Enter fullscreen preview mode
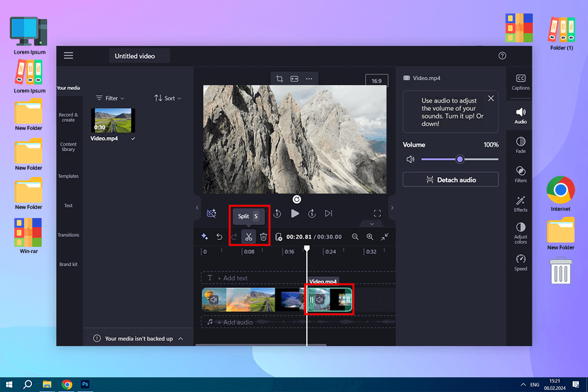Viewport: 588px width, 392px height. (x=377, y=213)
